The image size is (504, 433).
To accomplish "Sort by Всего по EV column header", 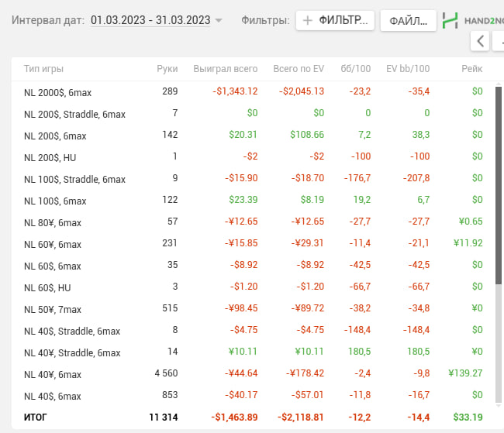I will coord(299,69).
